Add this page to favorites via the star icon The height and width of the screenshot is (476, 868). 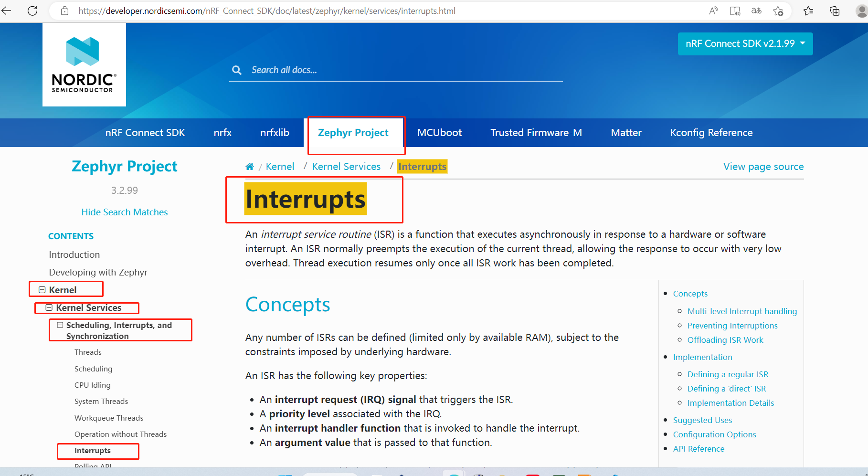(x=778, y=11)
